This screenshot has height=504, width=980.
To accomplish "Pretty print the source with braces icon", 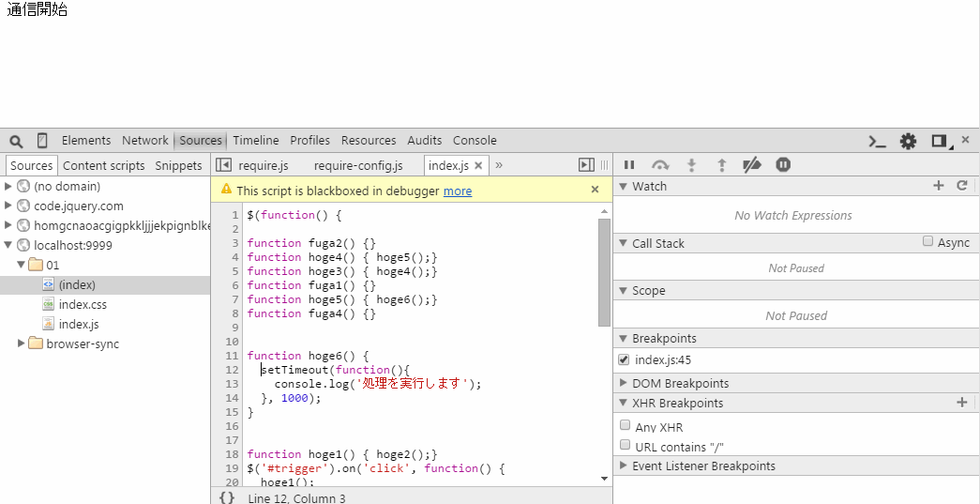I will [x=227, y=497].
